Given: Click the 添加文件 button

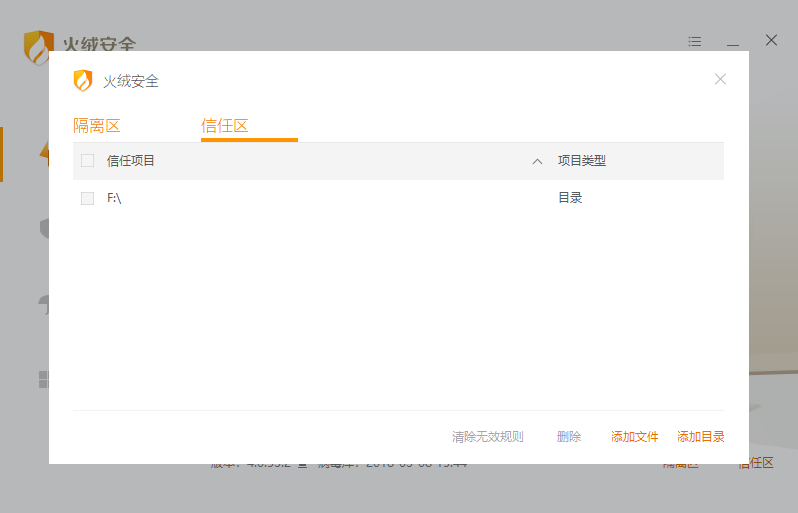Looking at the screenshot, I should click(x=634, y=437).
